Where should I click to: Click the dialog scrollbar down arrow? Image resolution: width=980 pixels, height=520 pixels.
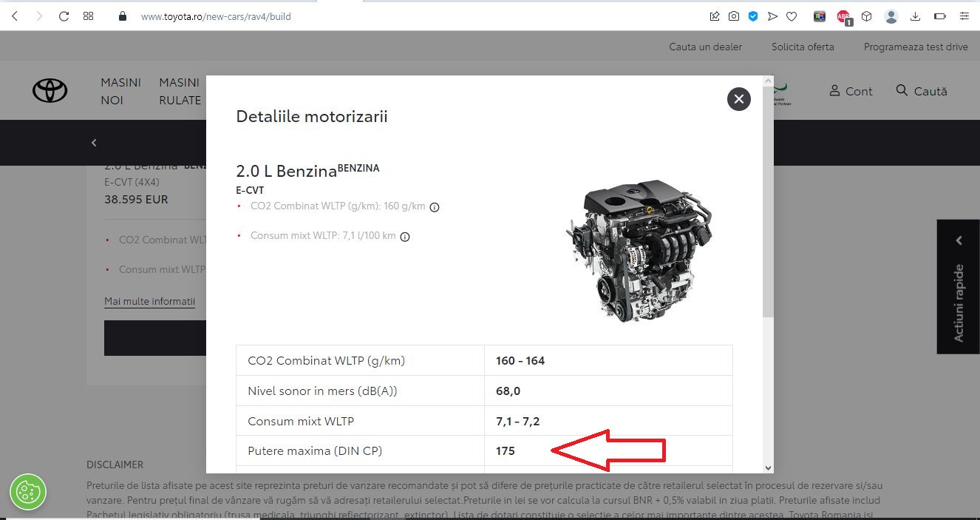(x=768, y=467)
